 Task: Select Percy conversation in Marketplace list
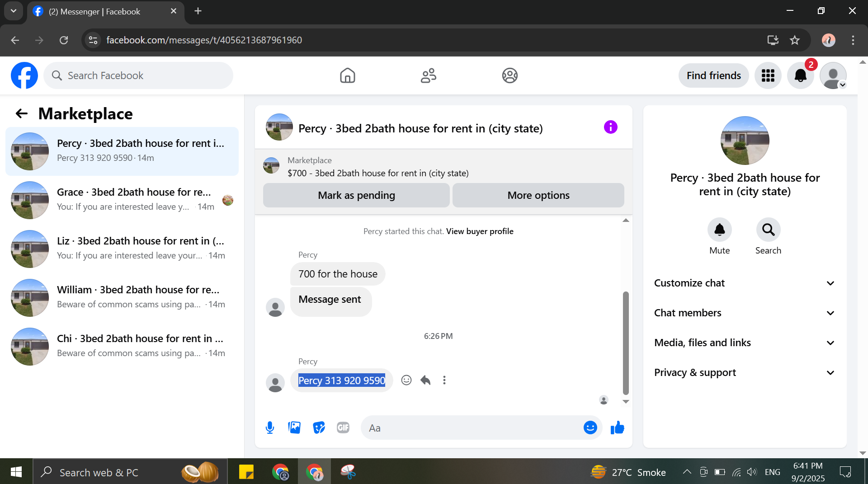[x=122, y=151]
